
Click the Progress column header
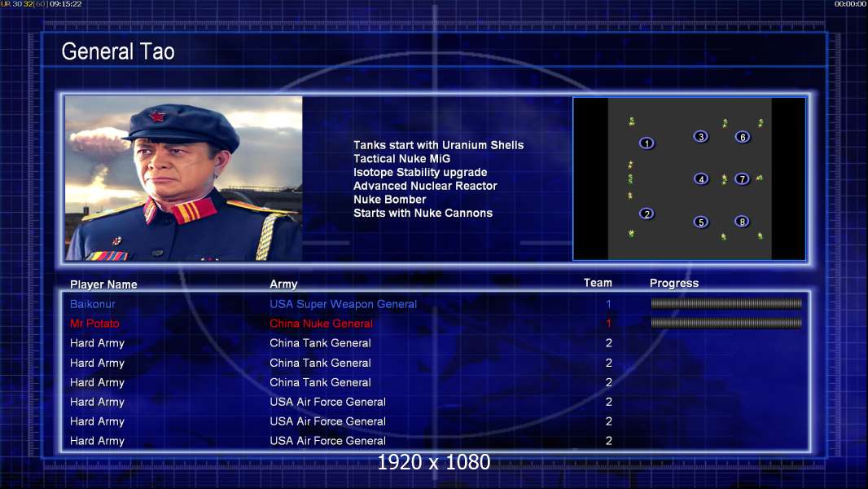[674, 283]
